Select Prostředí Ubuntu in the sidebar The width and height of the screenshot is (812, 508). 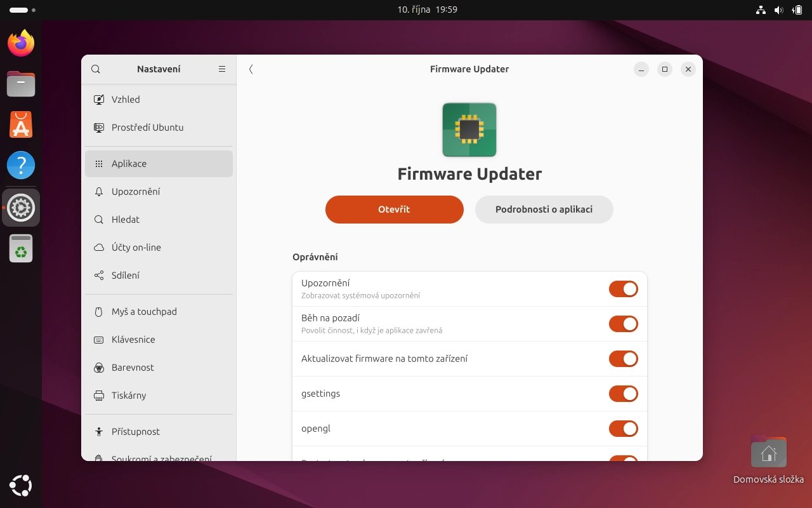[159, 128]
